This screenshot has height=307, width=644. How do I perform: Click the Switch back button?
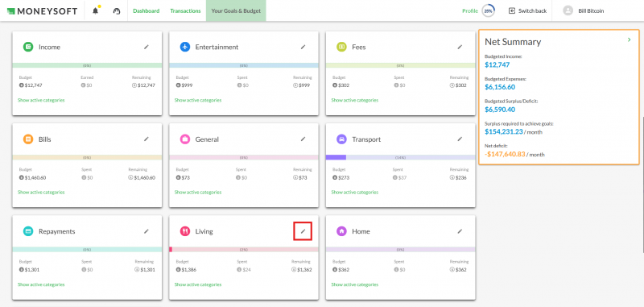coord(528,11)
